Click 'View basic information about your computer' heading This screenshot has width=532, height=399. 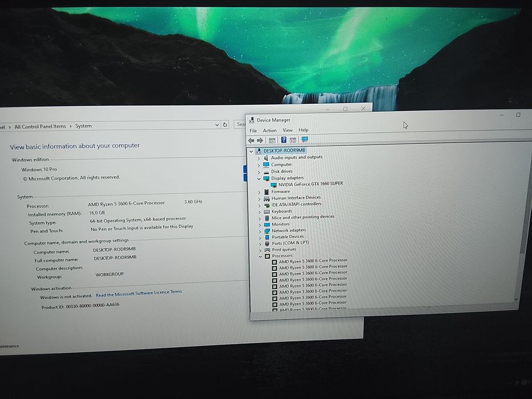pos(75,146)
